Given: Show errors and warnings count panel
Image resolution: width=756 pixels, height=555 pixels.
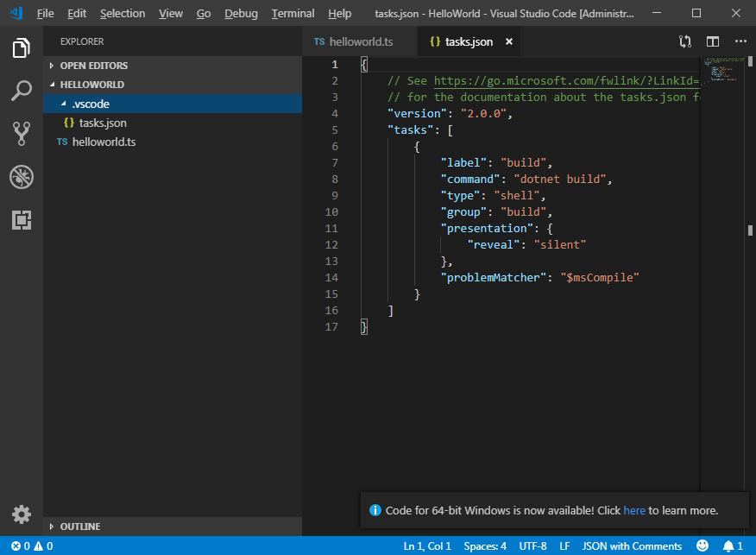Looking at the screenshot, I should 32,546.
